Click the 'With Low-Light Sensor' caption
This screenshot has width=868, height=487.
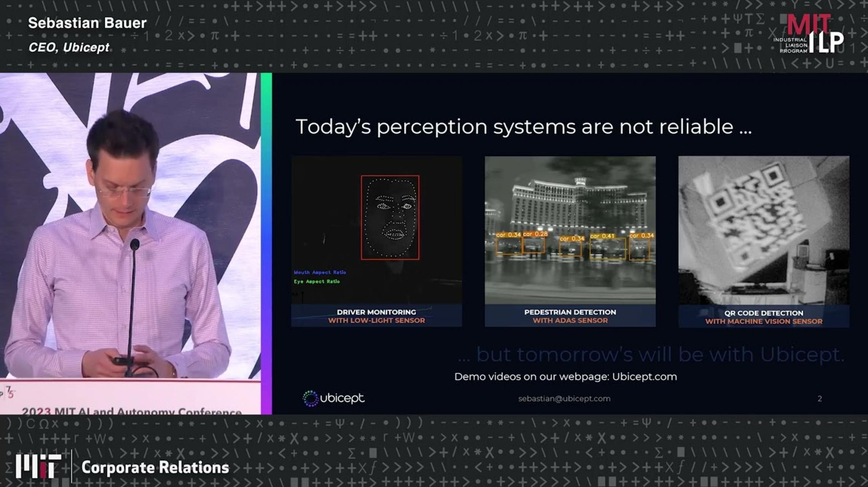pyautogui.click(x=377, y=321)
